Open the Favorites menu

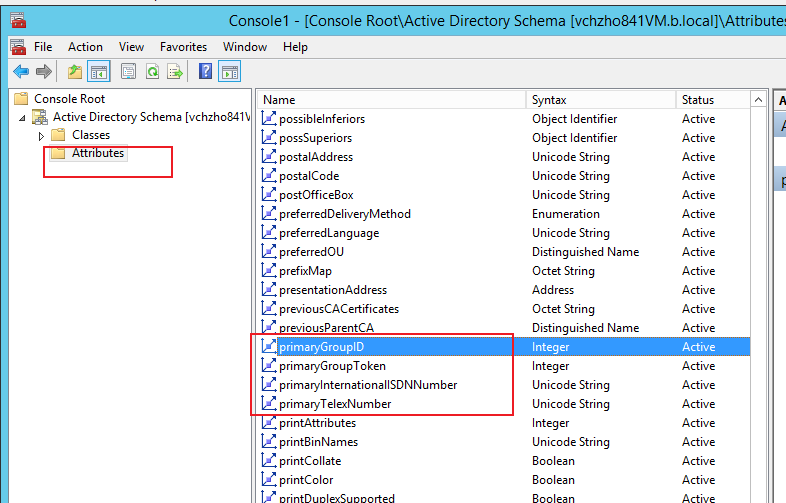pyautogui.click(x=183, y=47)
